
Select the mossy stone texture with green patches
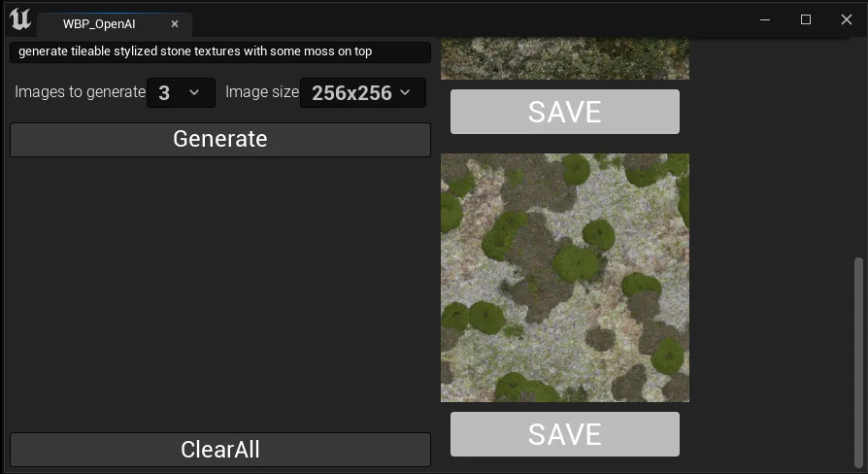(x=565, y=278)
